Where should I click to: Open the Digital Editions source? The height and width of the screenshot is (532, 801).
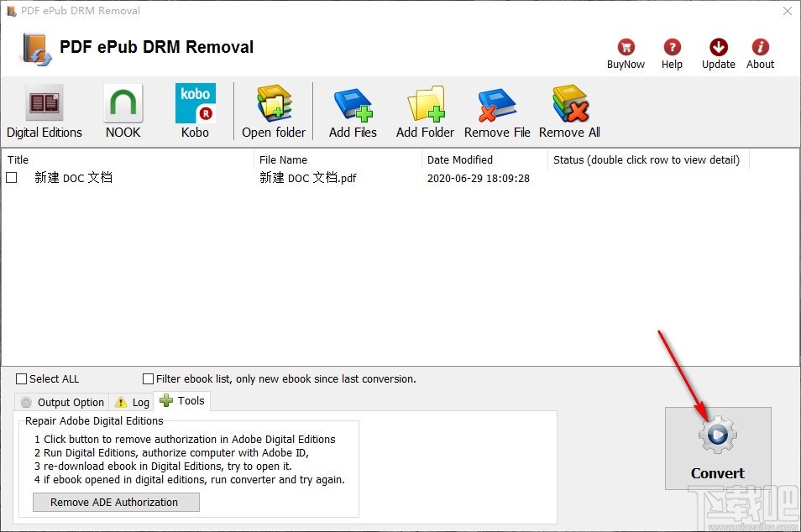pos(44,112)
